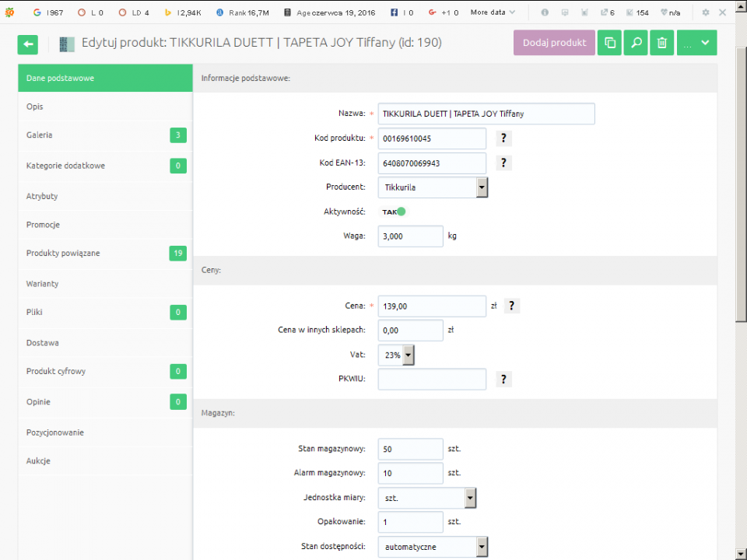Click the product thumbnail next to title
Viewport: 747px width, 560px height.
pos(67,44)
